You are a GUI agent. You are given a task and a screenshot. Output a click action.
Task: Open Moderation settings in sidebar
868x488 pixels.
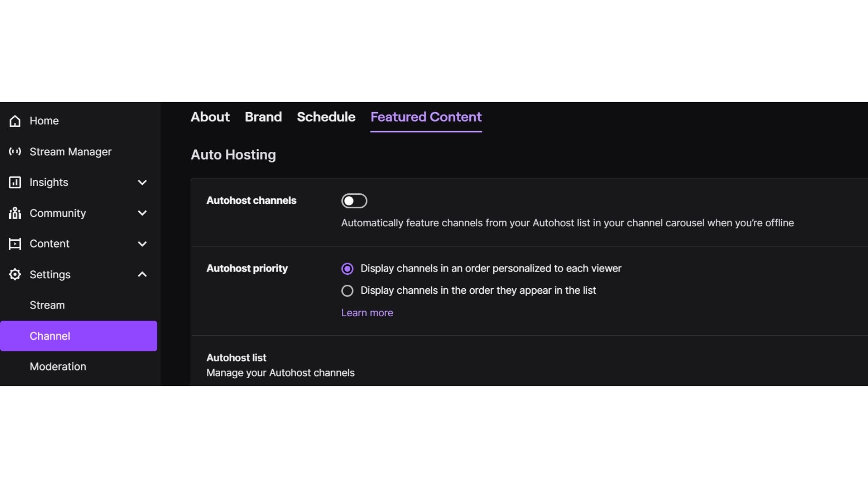(x=58, y=366)
